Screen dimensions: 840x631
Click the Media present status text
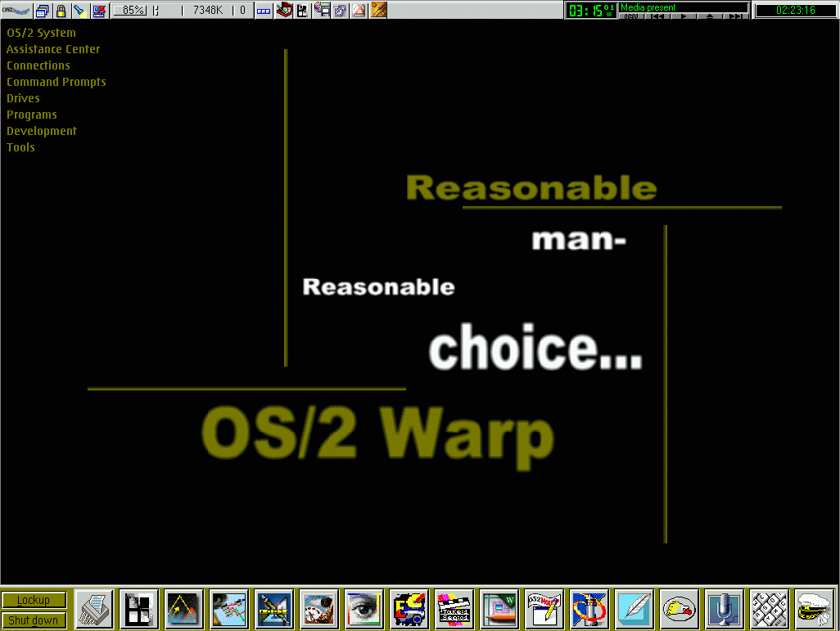(x=648, y=7)
